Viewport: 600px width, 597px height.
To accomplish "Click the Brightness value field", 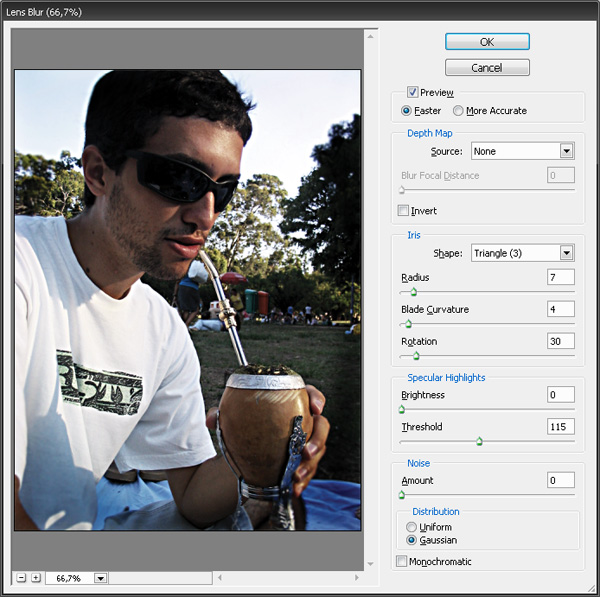I will tap(561, 395).
